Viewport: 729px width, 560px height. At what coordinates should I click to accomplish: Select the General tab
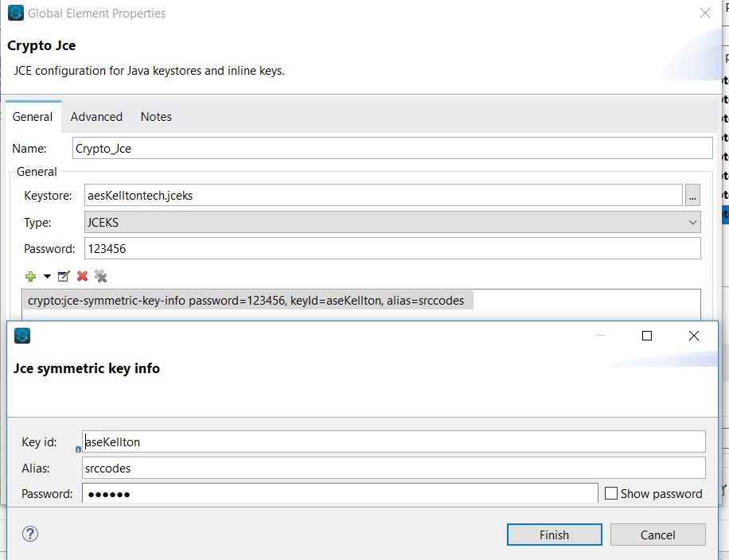pos(33,117)
